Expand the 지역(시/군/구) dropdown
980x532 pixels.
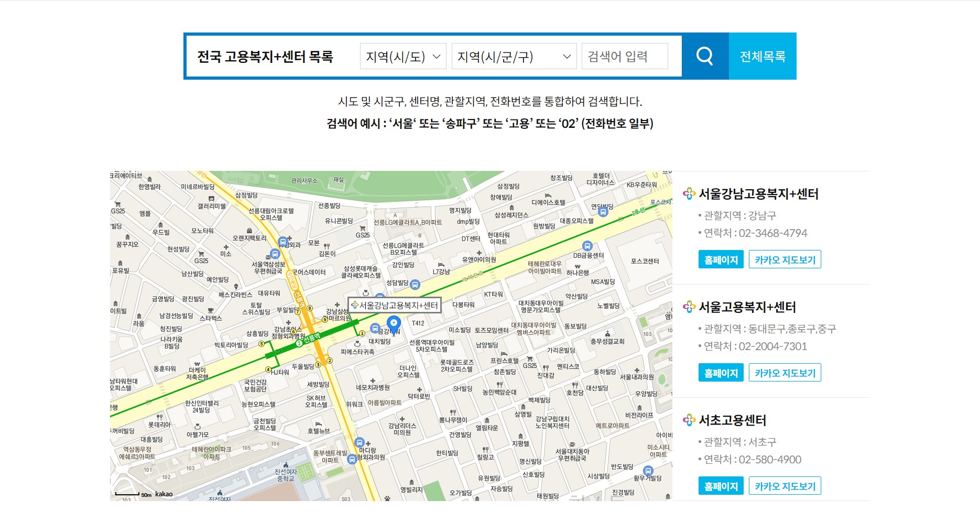[x=514, y=56]
